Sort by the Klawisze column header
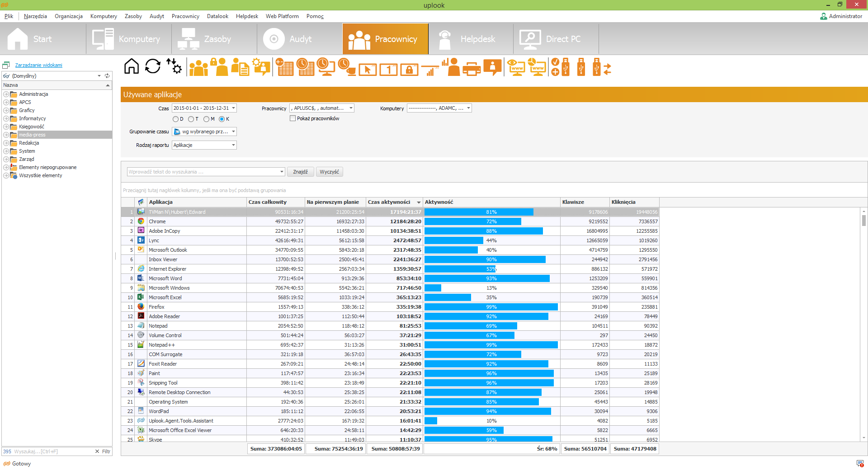This screenshot has height=470, width=868. [x=585, y=202]
